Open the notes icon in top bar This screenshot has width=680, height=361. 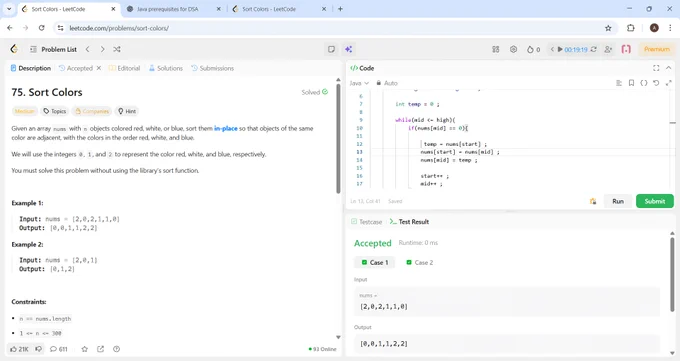coord(331,49)
